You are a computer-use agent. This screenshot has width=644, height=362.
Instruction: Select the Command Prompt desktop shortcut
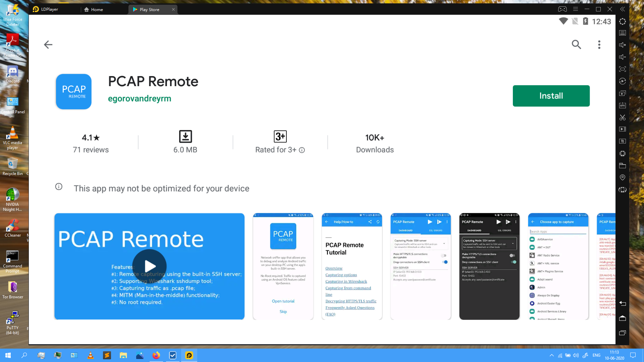pos(12,262)
